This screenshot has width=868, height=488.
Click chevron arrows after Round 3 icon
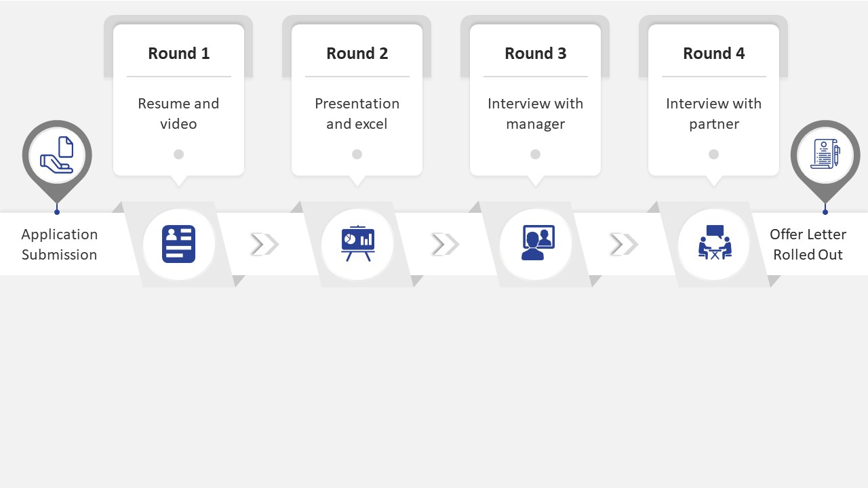[624, 244]
